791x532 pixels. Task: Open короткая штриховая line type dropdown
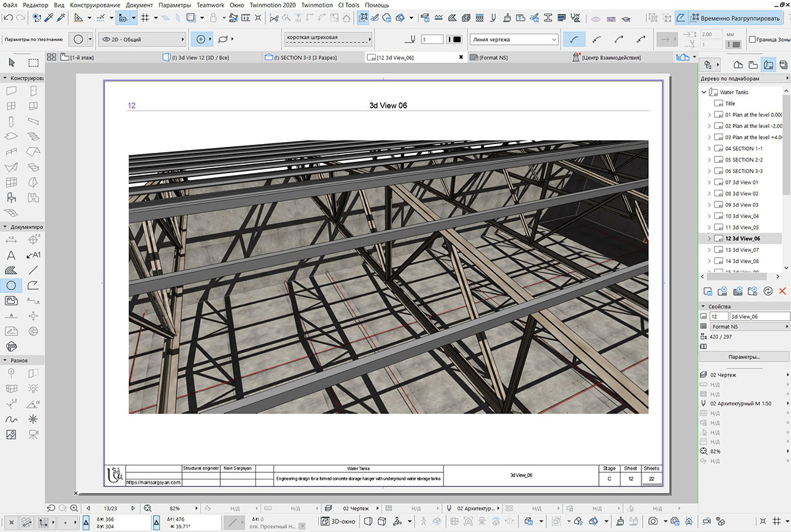point(328,38)
